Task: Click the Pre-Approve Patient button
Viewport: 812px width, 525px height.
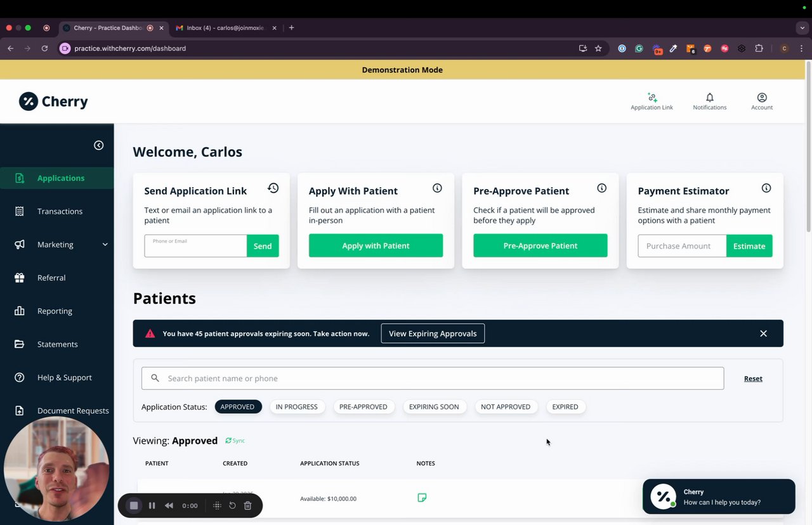Action: (540, 245)
